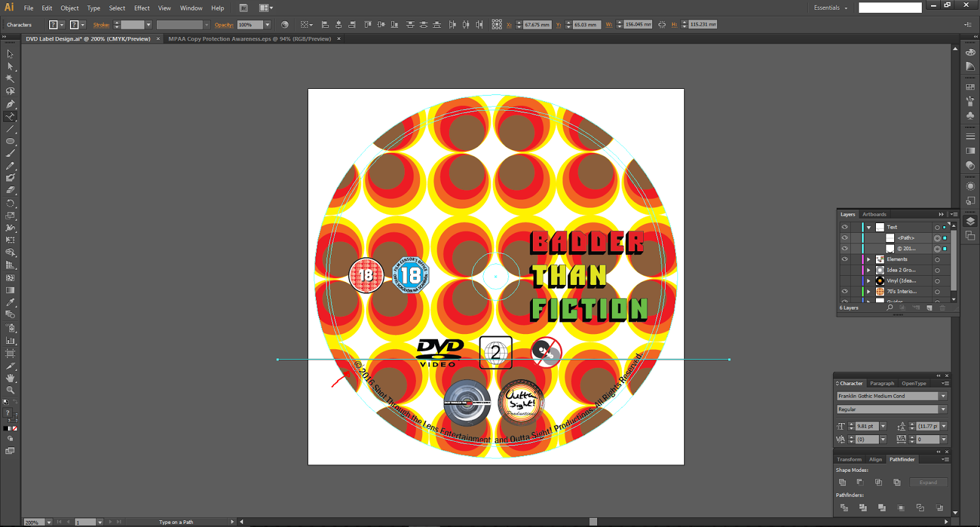
Task: Click Create New Layer icon in Layers panel
Action: [929, 308]
